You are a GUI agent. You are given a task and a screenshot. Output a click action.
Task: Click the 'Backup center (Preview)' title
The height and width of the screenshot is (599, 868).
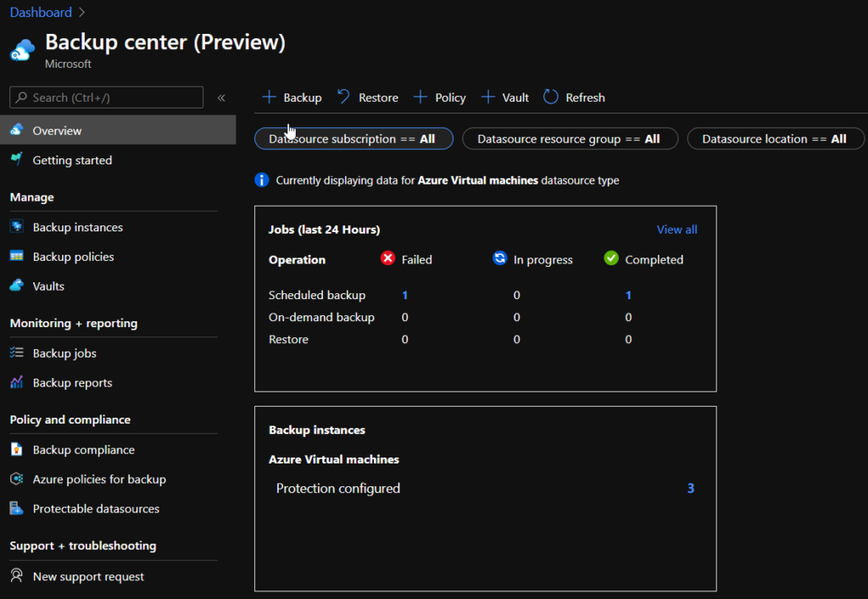[x=165, y=42]
